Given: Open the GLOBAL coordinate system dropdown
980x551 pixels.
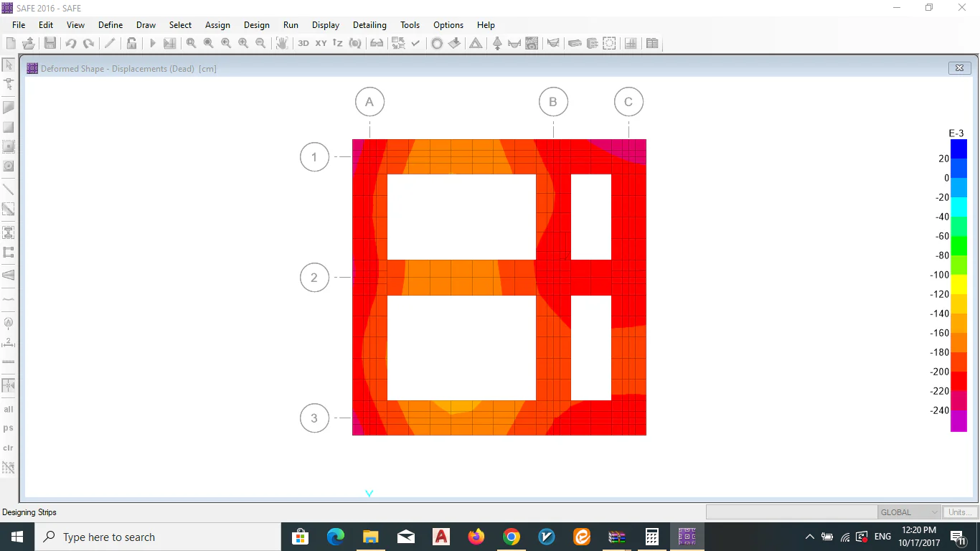Looking at the screenshot, I should coord(909,512).
